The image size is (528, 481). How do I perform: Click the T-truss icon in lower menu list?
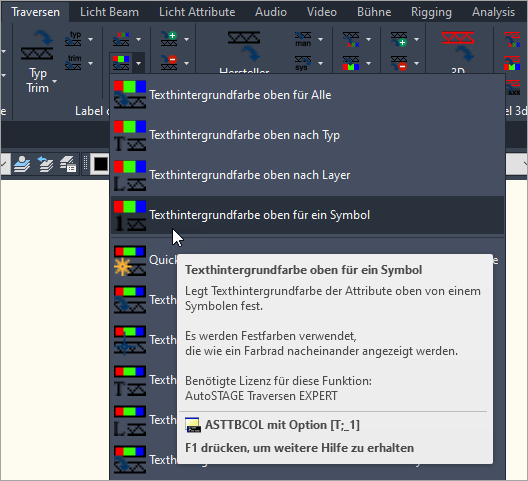[130, 380]
